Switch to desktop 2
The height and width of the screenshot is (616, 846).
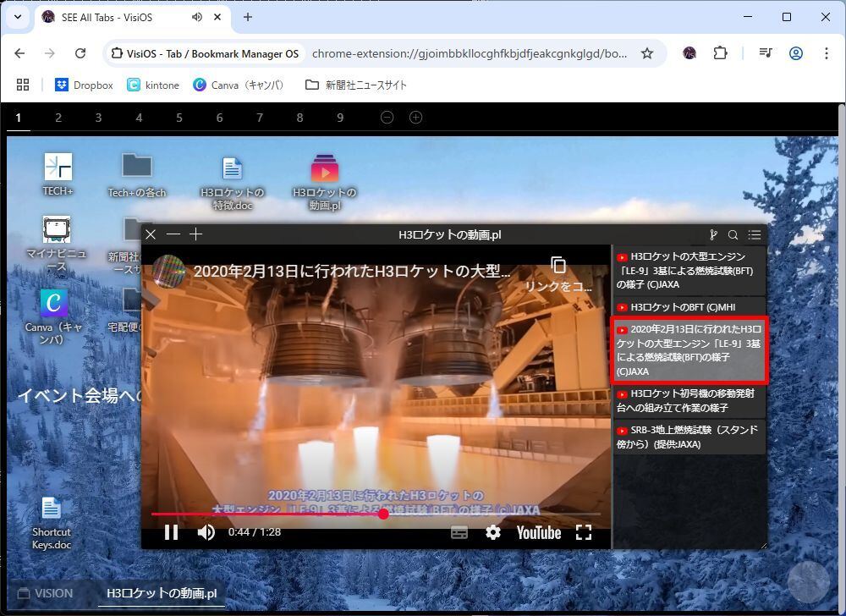click(x=58, y=118)
